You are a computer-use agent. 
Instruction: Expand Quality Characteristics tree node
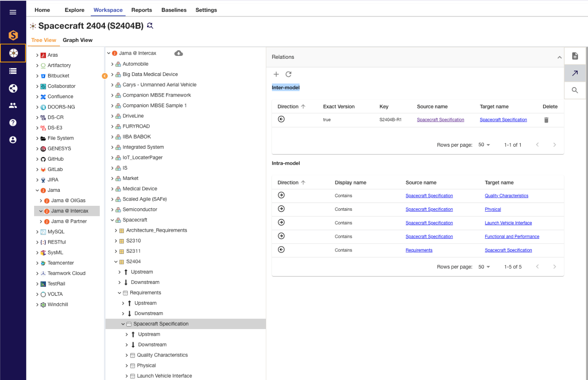click(x=127, y=355)
